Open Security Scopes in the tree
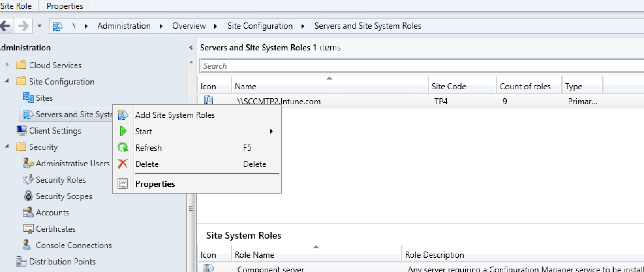Image resolution: width=644 pixels, height=272 pixels. coord(64,196)
